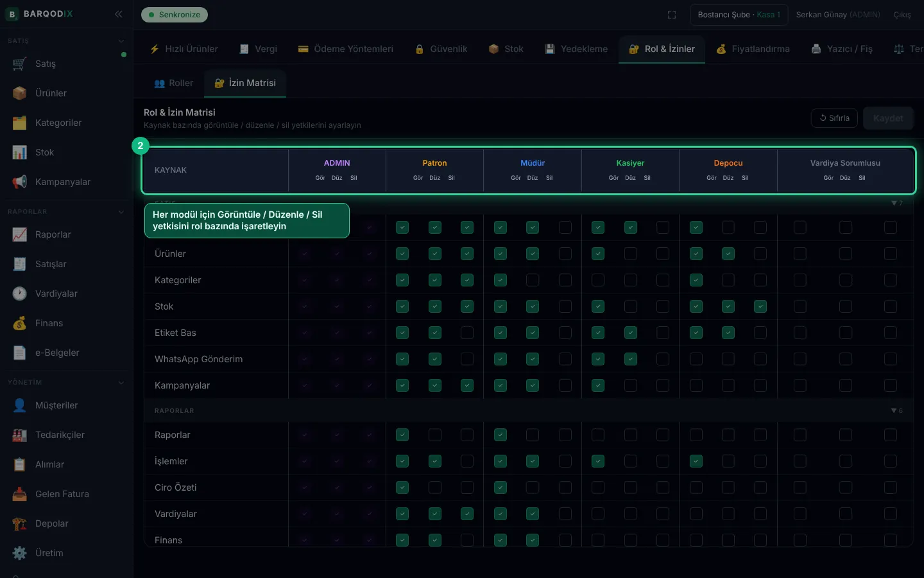The height and width of the screenshot is (578, 924).
Task: Toggle fullscreen mode icon in top bar
Action: pyautogui.click(x=672, y=15)
